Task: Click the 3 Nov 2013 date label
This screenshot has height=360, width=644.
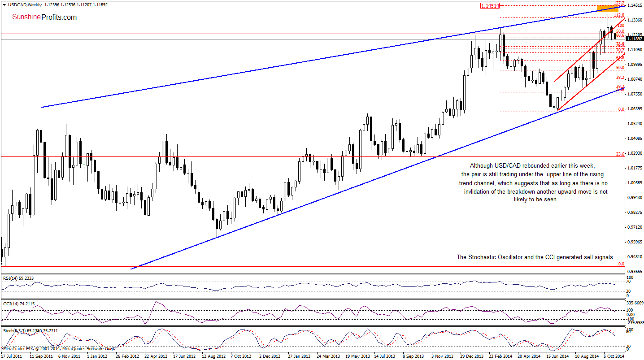Action: tap(443, 356)
